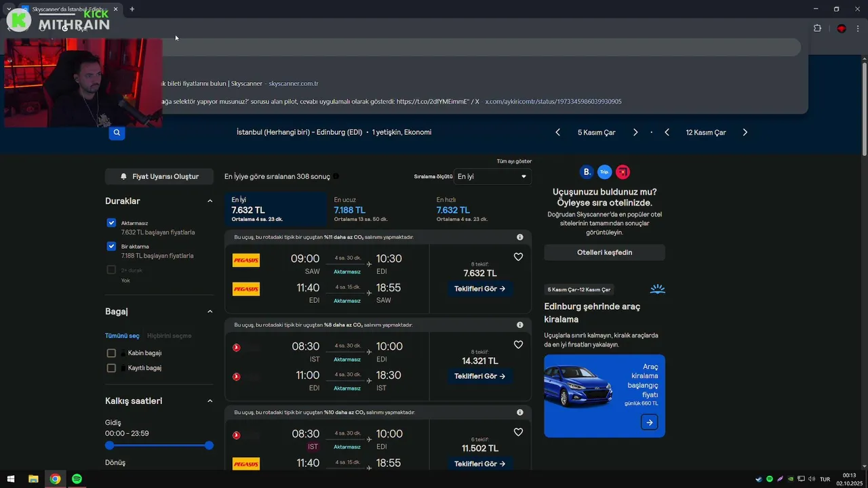868x488 pixels.
Task: Collapse the Duraklar filter section
Action: [210, 201]
